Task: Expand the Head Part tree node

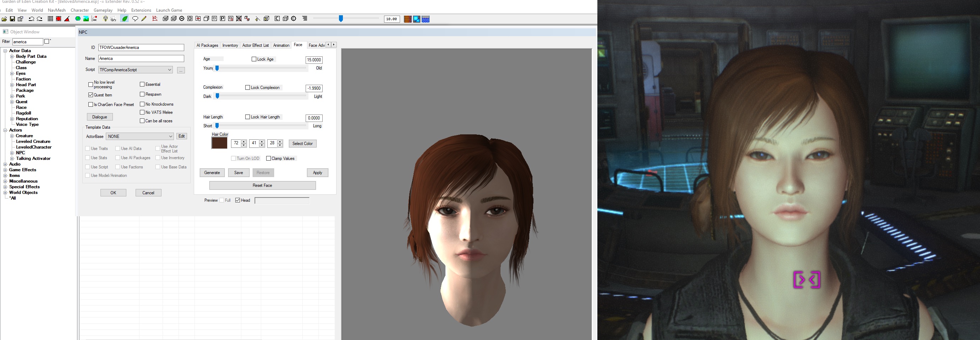Action: (x=12, y=85)
